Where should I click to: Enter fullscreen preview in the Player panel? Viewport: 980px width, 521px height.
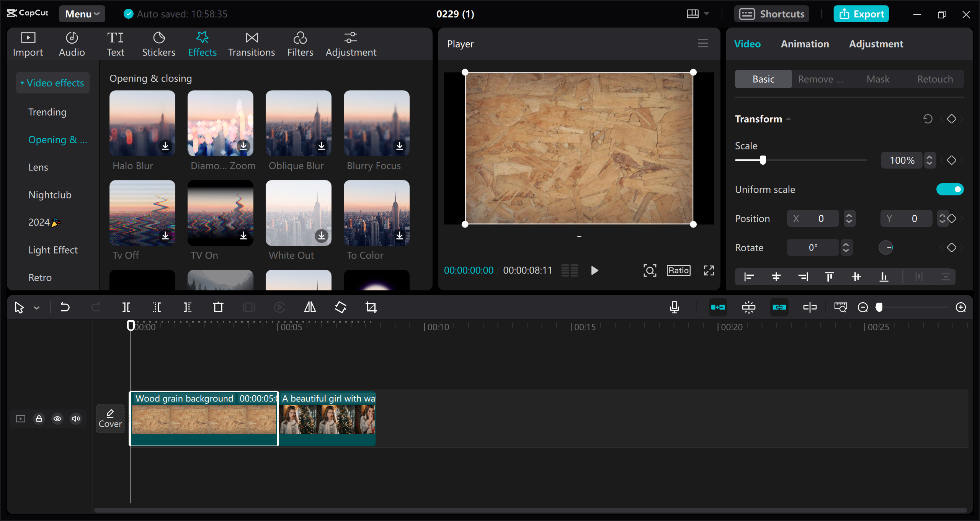pyautogui.click(x=709, y=270)
